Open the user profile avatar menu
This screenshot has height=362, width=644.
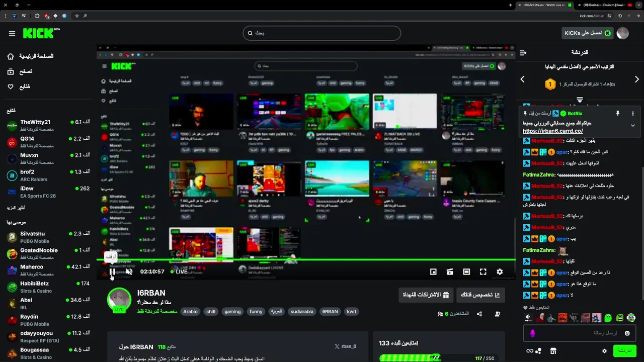(623, 33)
